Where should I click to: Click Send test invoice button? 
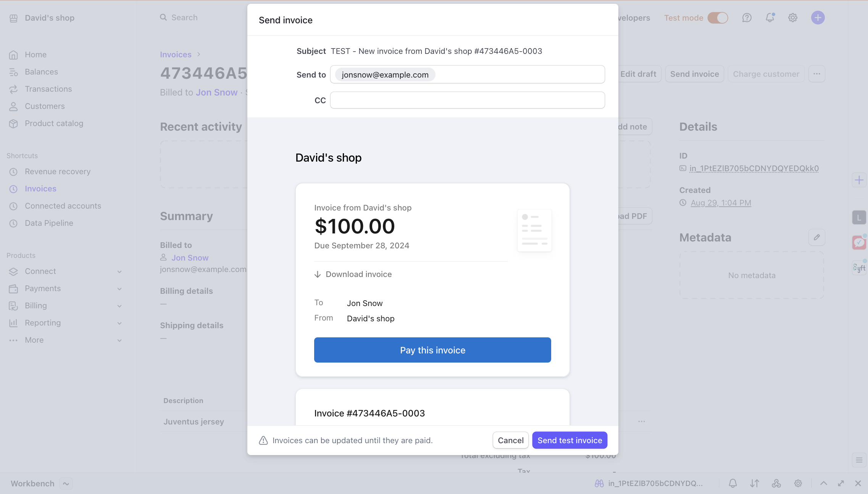pyautogui.click(x=570, y=440)
